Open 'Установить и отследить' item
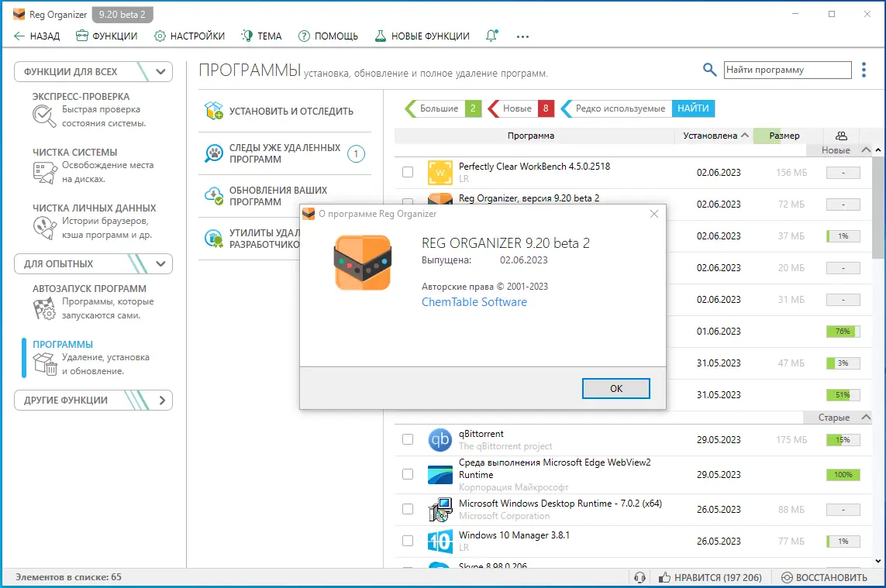 284,112
